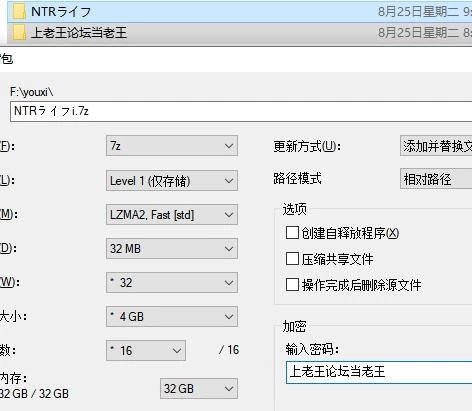Click the / 16 thread count text
This screenshot has width=472, height=411.
tap(229, 350)
